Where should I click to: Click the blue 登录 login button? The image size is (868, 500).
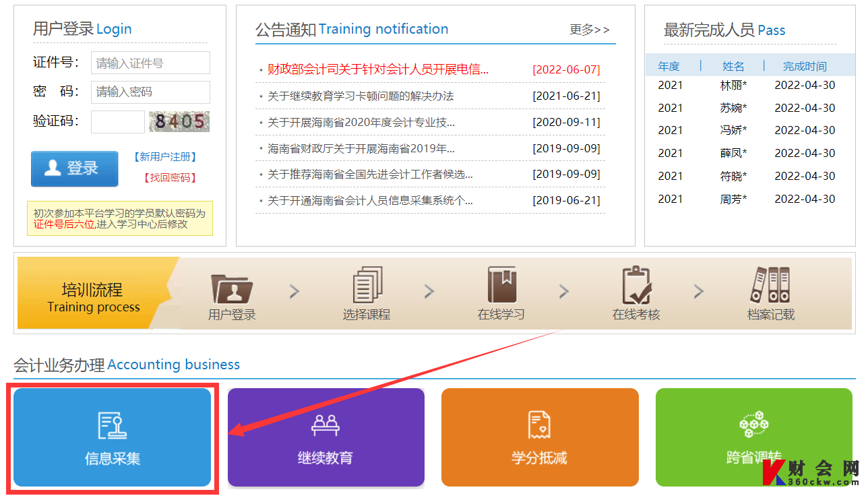pos(74,168)
